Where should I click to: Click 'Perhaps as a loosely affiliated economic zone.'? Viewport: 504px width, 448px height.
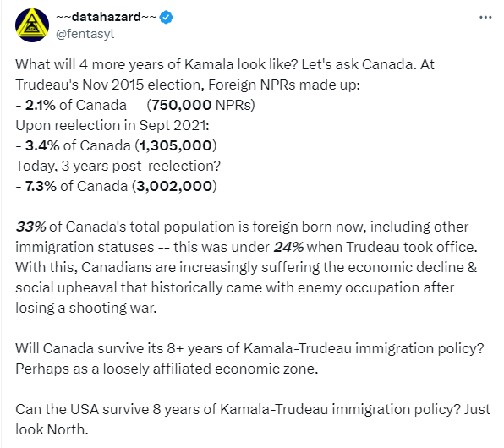pyautogui.click(x=167, y=369)
